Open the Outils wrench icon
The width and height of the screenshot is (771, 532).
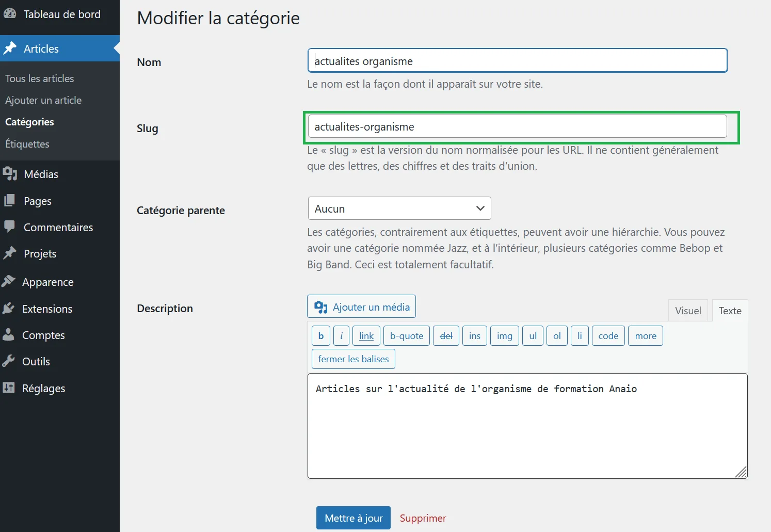(10, 361)
